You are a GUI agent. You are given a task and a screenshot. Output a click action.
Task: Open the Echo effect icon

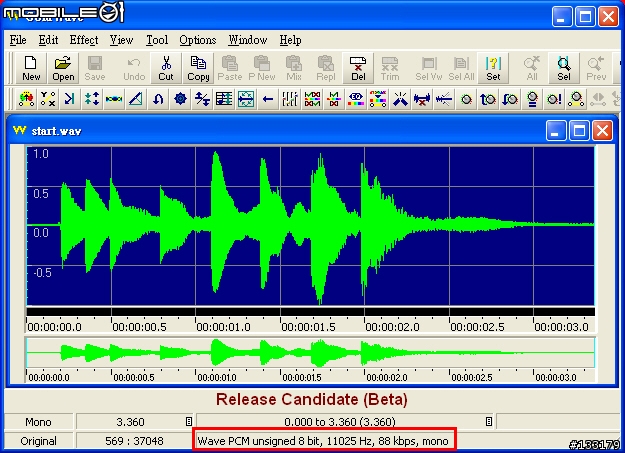pos(69,99)
